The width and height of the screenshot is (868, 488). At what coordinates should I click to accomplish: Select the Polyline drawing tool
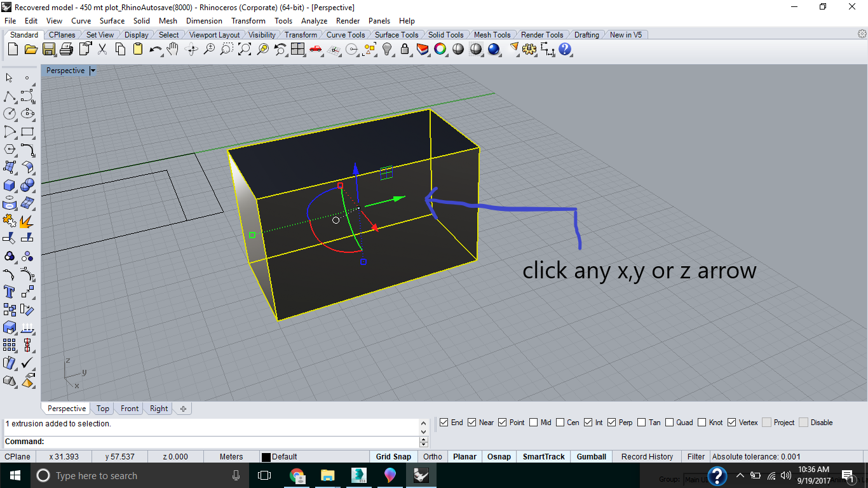(x=10, y=96)
